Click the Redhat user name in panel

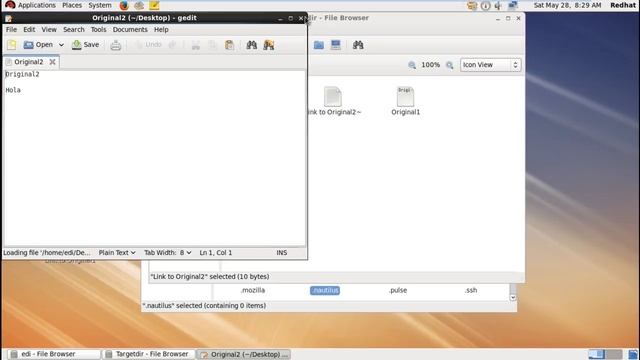click(x=623, y=5)
